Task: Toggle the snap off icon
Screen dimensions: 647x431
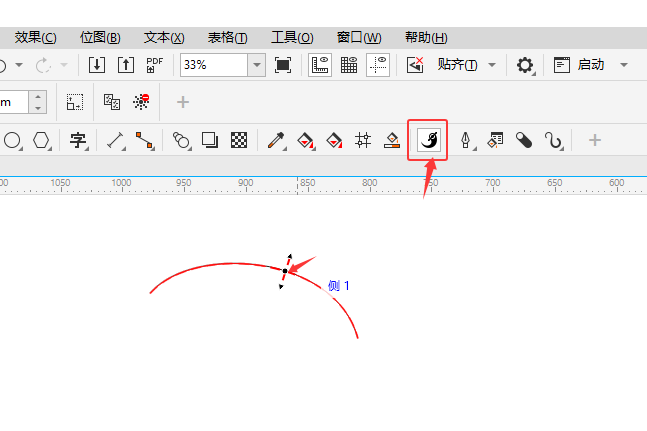Action: (x=415, y=65)
